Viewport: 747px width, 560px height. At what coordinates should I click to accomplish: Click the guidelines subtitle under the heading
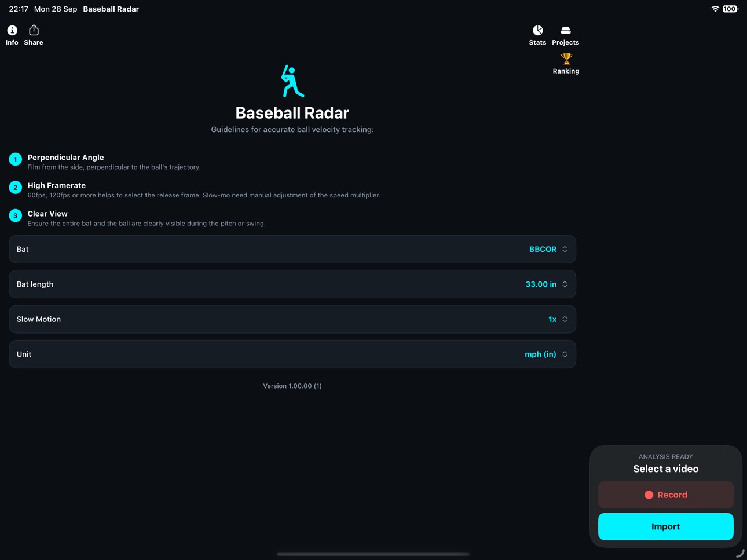292,130
